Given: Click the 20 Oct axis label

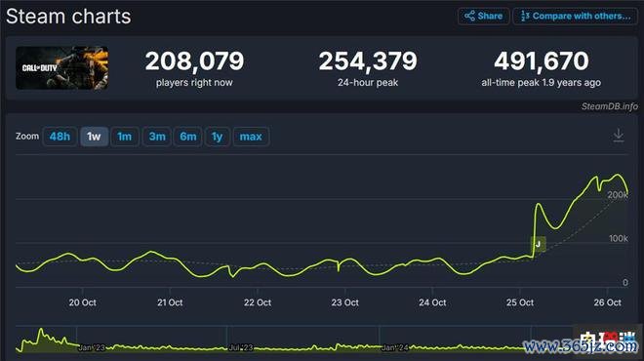Looking at the screenshot, I should click(x=82, y=302).
